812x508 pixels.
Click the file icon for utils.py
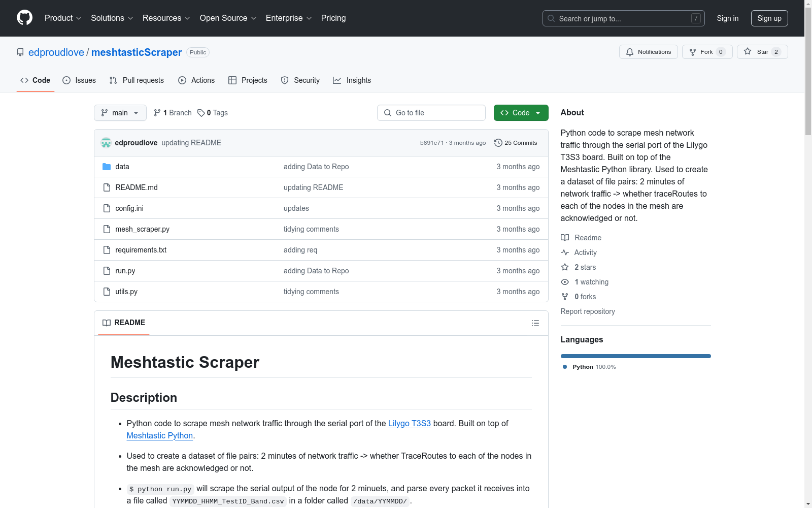(107, 292)
